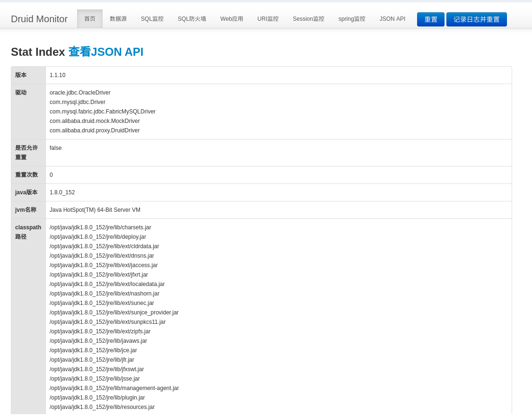The height and width of the screenshot is (417, 532).
Task: Click the Java HotSpot(TM) 64-Bit Server VM text
Action: point(95,210)
